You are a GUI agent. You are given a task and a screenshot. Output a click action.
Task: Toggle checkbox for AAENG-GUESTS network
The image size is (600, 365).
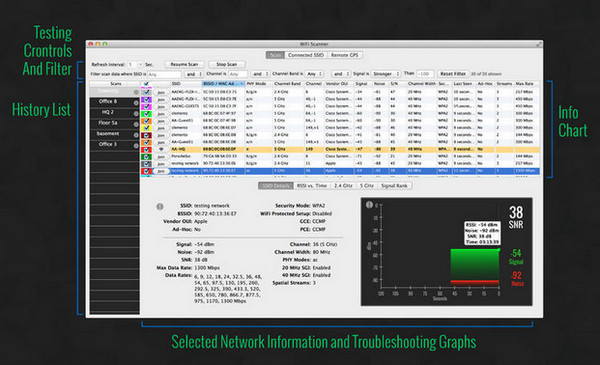click(147, 106)
